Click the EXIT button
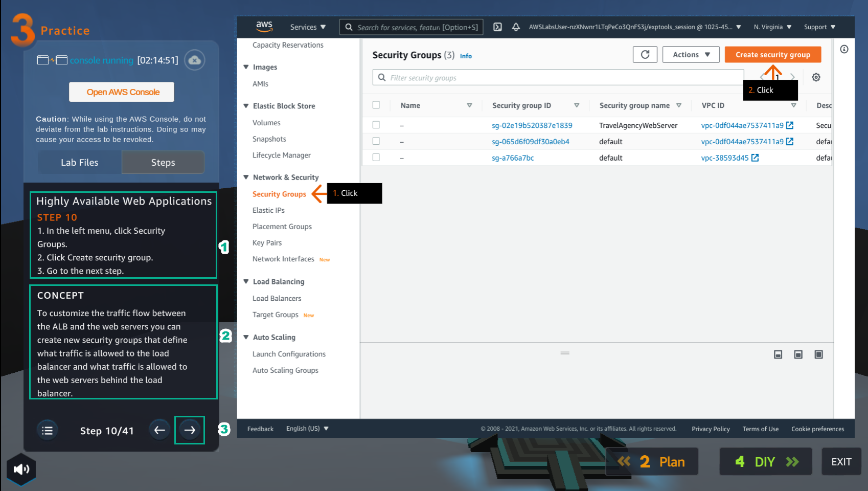 (x=841, y=462)
